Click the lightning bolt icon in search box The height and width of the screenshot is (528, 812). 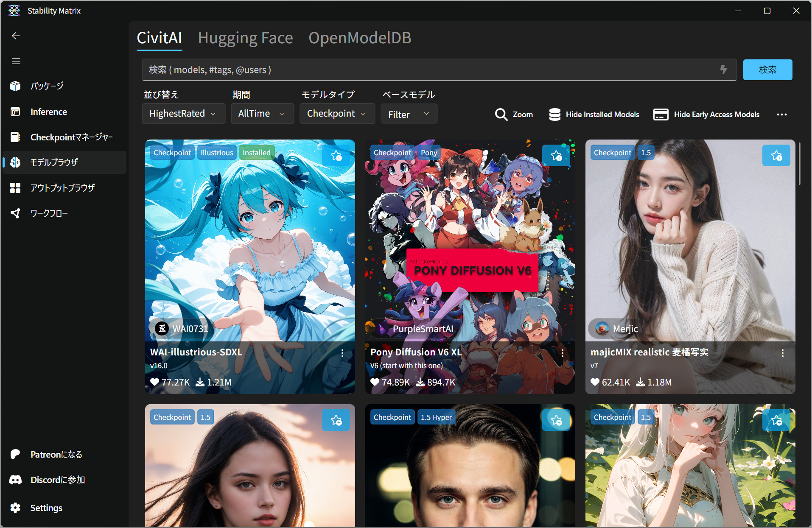point(724,70)
